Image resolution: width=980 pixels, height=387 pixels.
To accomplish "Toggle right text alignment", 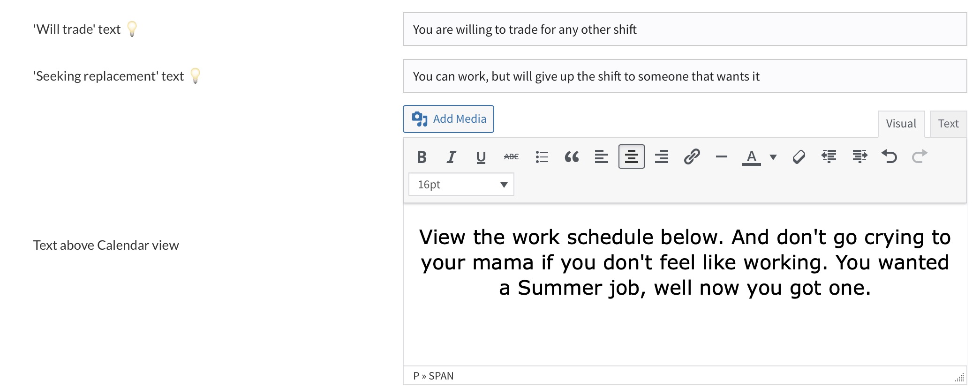I will [662, 157].
